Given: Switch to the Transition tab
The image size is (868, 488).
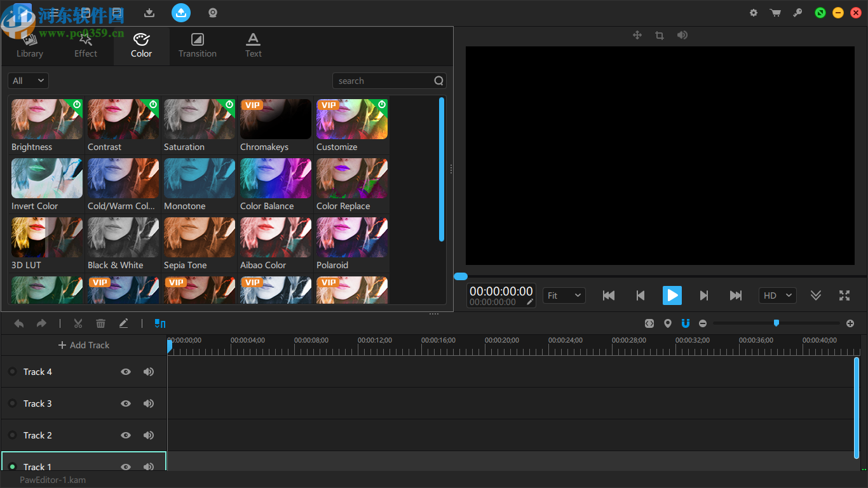Looking at the screenshot, I should (197, 46).
